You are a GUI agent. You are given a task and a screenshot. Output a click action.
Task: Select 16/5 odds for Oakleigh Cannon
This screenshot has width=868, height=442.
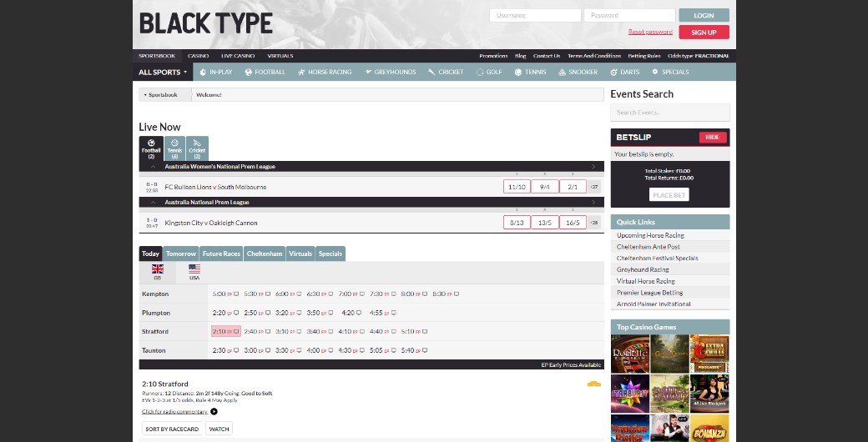coord(573,223)
